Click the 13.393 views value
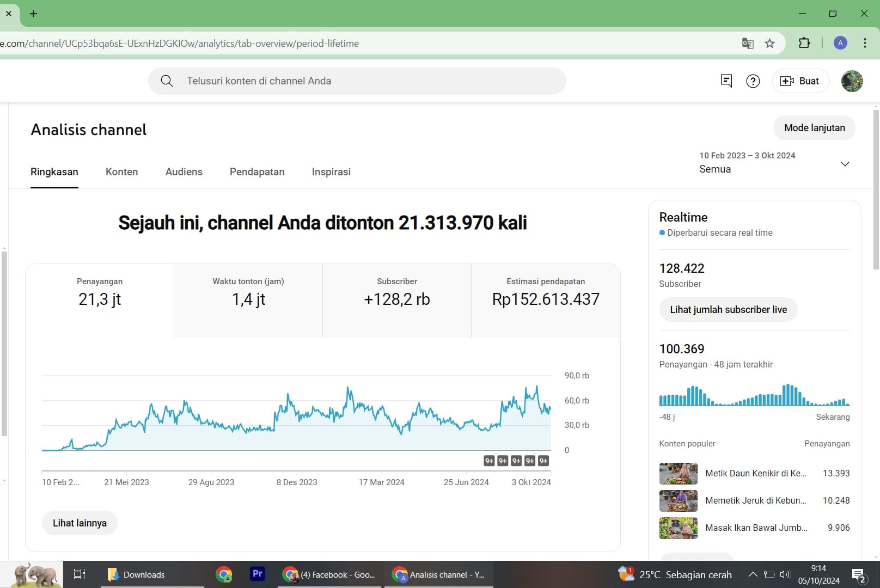 [836, 474]
